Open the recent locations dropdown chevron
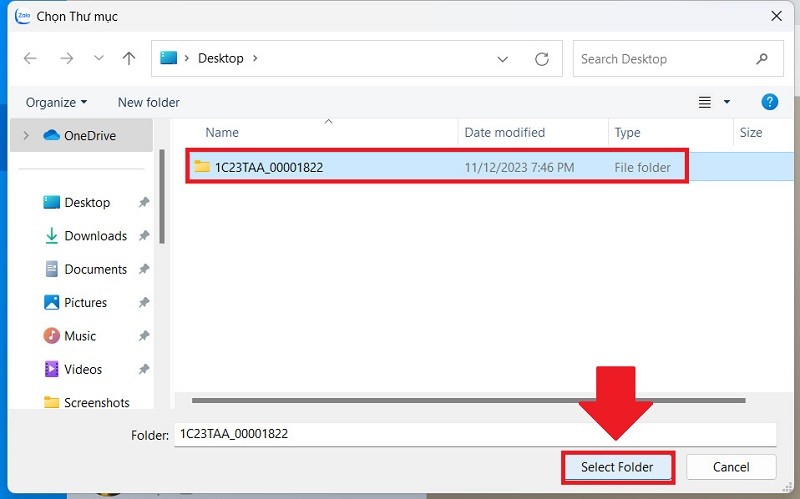 coord(98,59)
